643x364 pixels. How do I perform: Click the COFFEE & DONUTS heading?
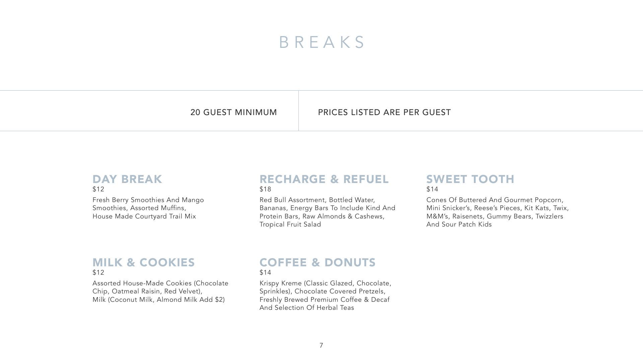(x=317, y=263)
